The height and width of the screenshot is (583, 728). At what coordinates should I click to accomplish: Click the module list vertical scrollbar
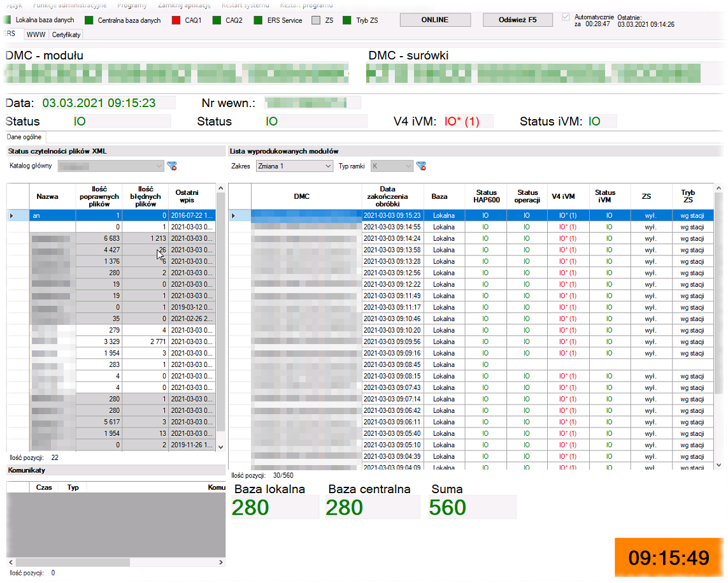coord(719,319)
